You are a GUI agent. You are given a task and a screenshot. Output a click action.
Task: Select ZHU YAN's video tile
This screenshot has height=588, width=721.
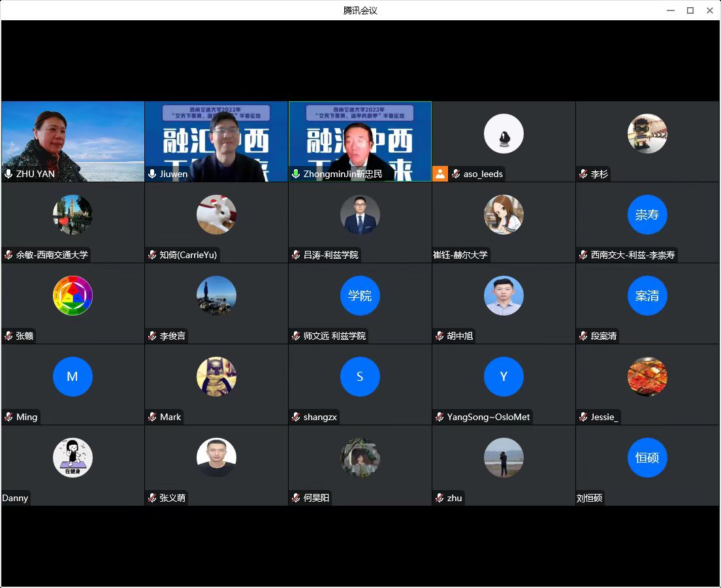pos(72,137)
